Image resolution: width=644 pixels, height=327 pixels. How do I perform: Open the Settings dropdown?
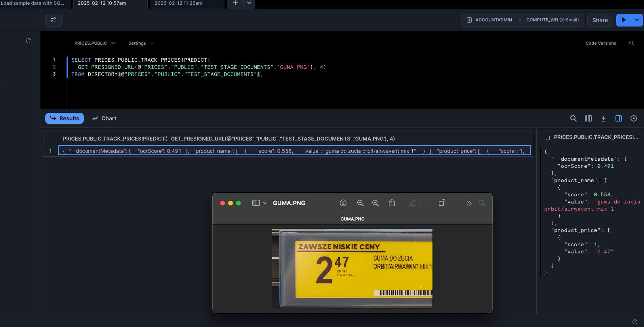point(141,43)
